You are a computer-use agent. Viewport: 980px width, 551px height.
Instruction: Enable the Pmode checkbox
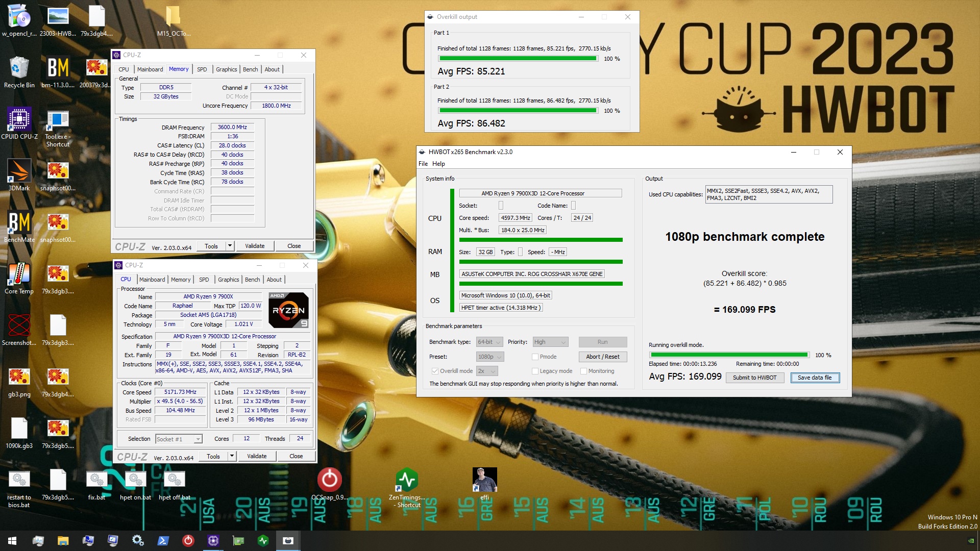pyautogui.click(x=535, y=357)
